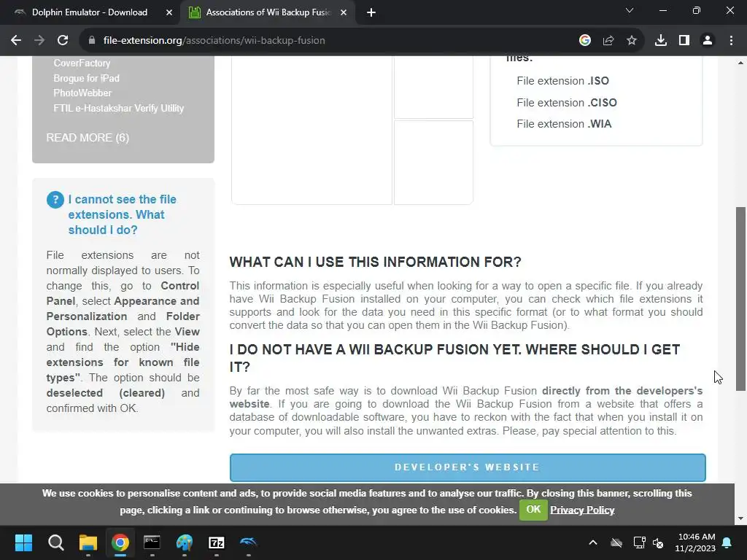This screenshot has height=560, width=747.
Task: Click READ MORE (6)
Action: [x=88, y=138]
